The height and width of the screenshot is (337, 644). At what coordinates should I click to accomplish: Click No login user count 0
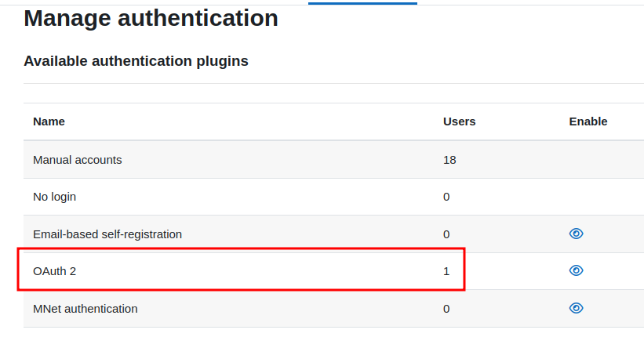[446, 197]
